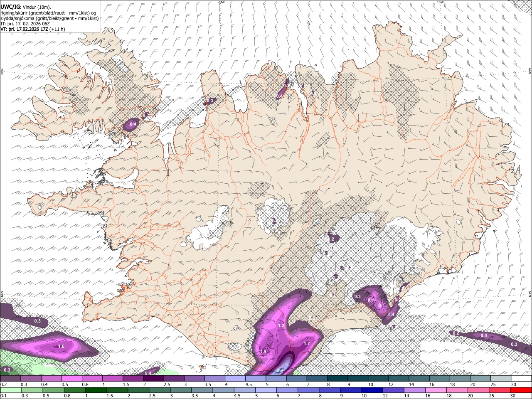
Task: Select the dark purple top-row swatch between 2 and 2.5
Action: click(153, 379)
